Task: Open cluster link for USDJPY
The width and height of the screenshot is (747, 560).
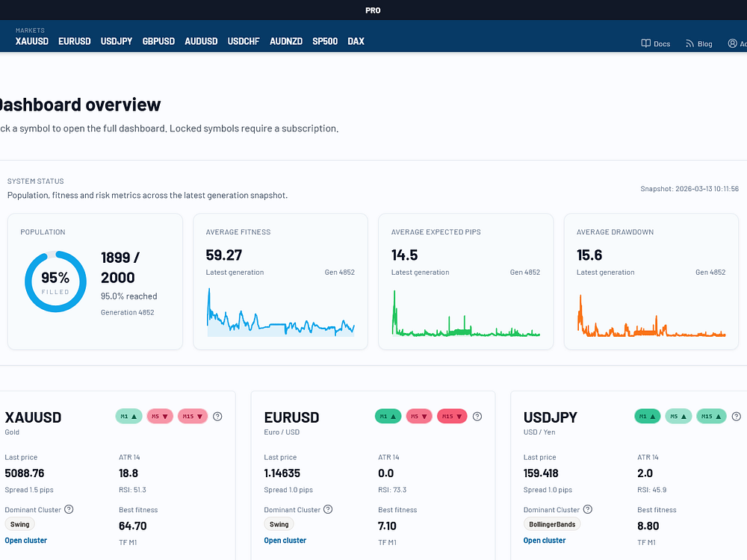Action: (x=545, y=541)
